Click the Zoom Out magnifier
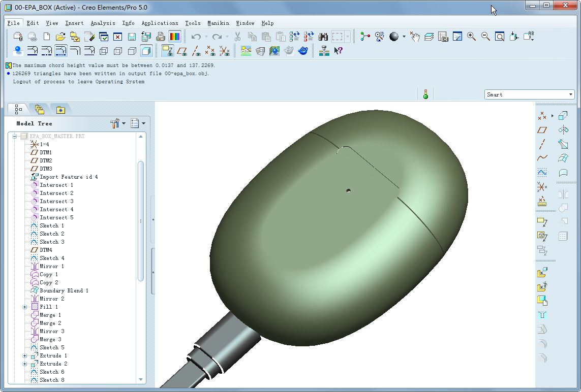 tap(485, 36)
